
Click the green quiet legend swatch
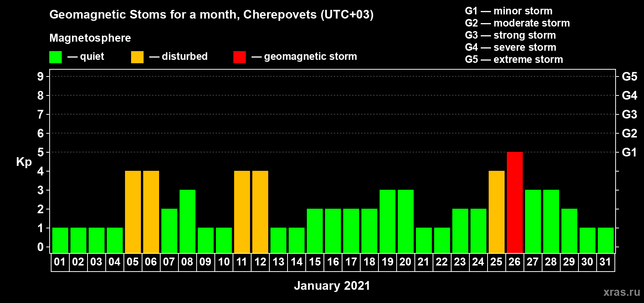coord(55,57)
